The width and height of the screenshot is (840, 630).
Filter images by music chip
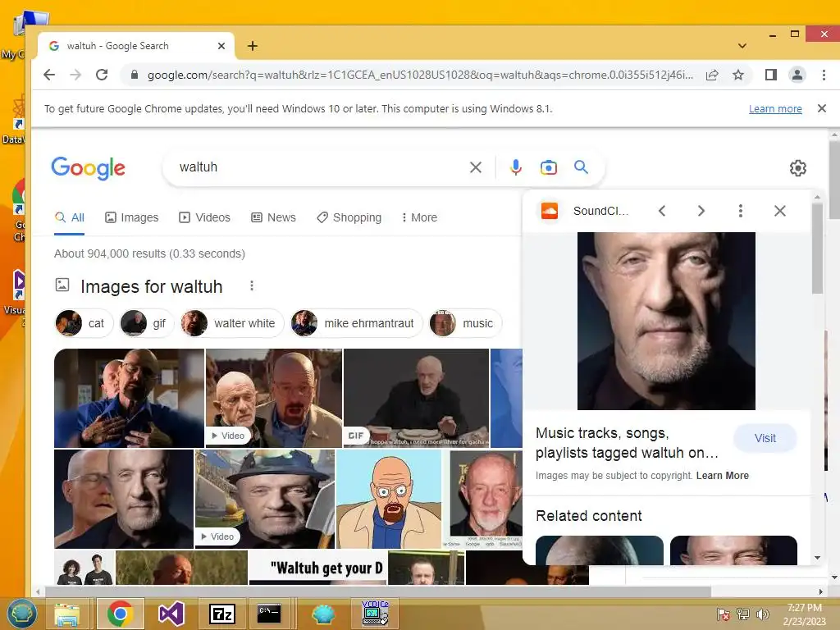pos(465,323)
